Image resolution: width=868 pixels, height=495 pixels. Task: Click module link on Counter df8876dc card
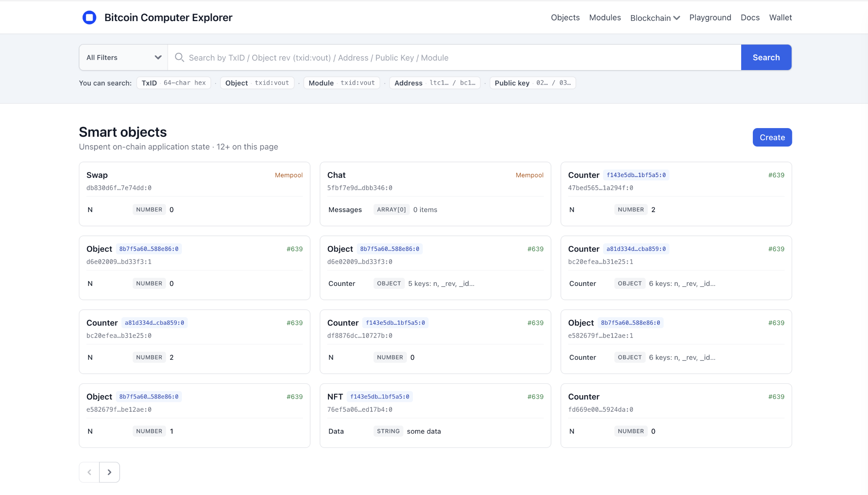tap(395, 323)
